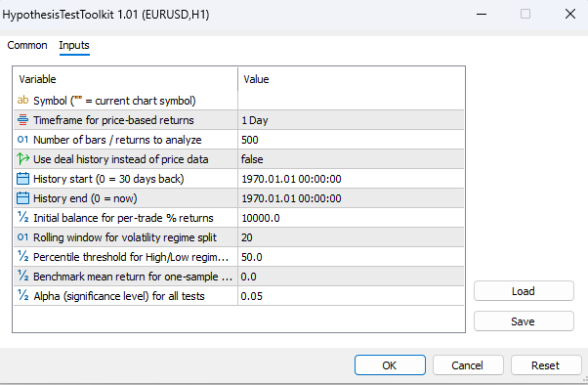Close the HypothesisTestToolkit dialog window
Image resolution: width=588 pixels, height=385 pixels.
570,14
